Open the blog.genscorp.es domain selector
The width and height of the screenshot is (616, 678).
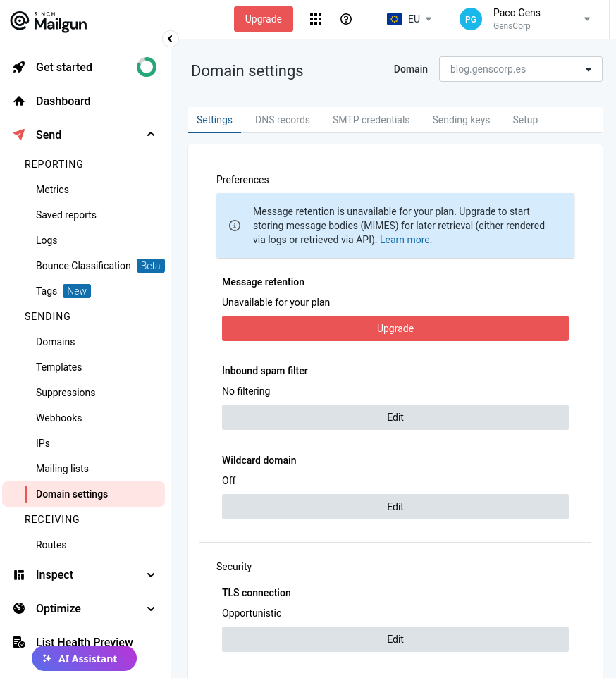(x=520, y=69)
